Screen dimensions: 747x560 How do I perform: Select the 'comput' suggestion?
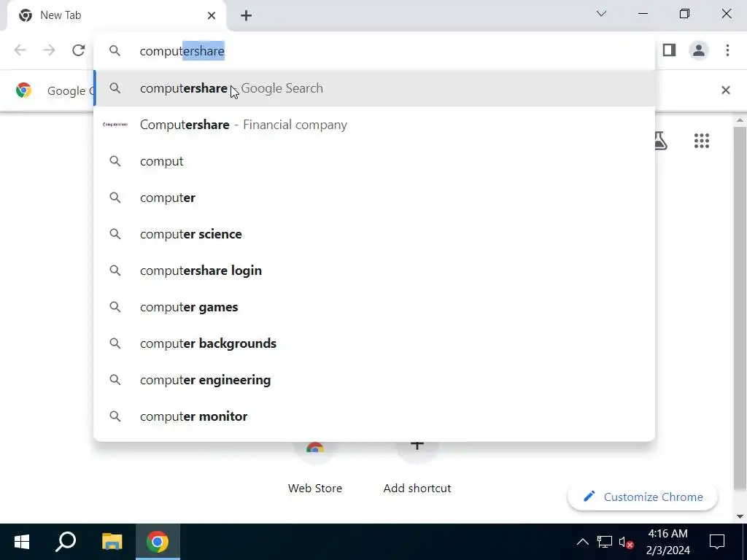374,161
